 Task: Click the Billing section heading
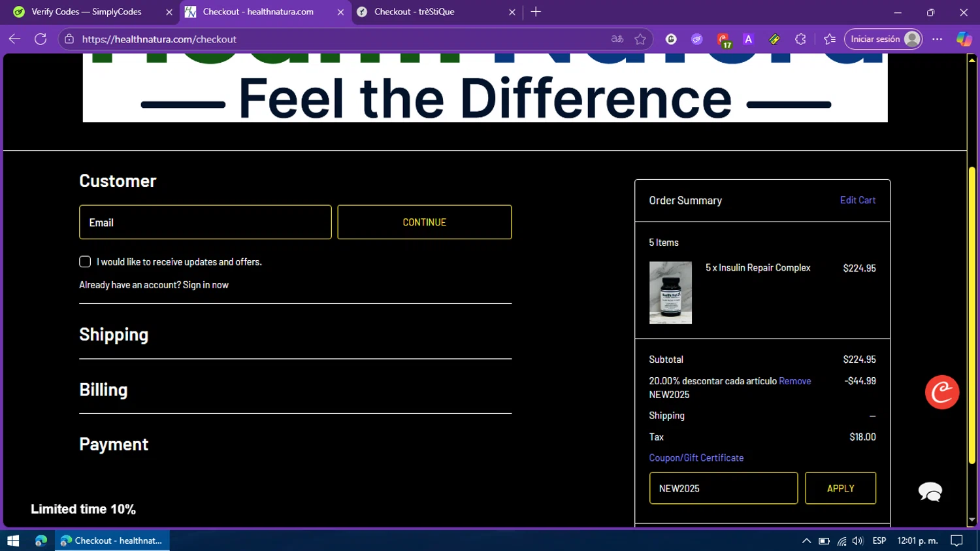(103, 390)
